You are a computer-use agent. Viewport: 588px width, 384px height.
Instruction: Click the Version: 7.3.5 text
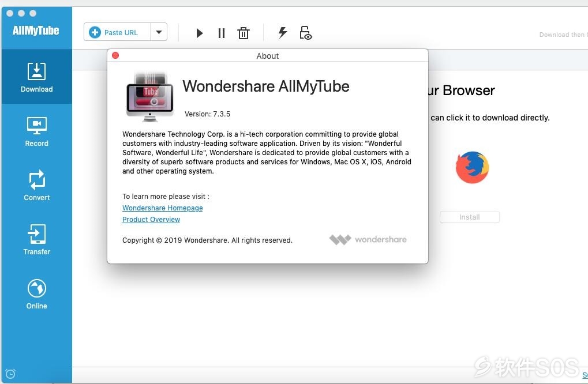(207, 114)
